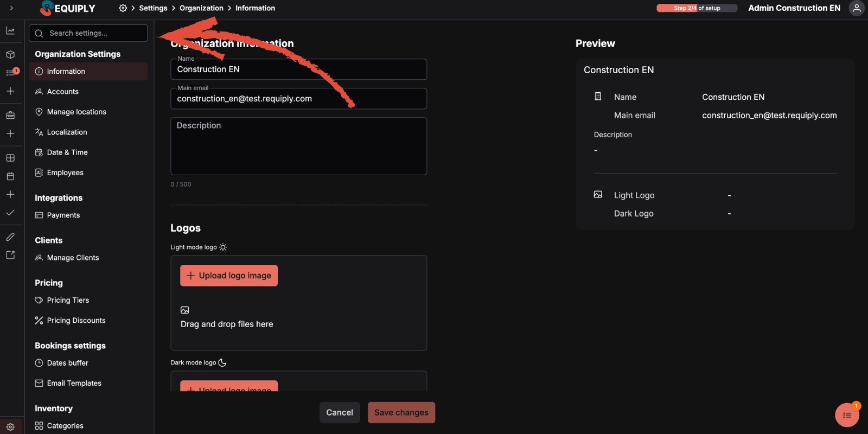Viewport: 868px width, 434px height.
Task: Click Settings in the breadcrumb
Action: coord(153,8)
